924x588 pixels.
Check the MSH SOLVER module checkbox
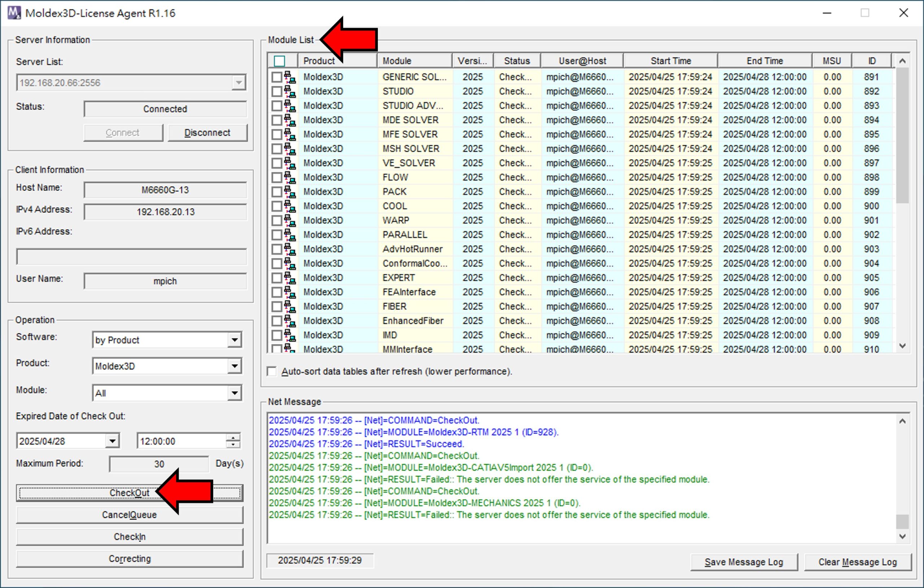[277, 149]
